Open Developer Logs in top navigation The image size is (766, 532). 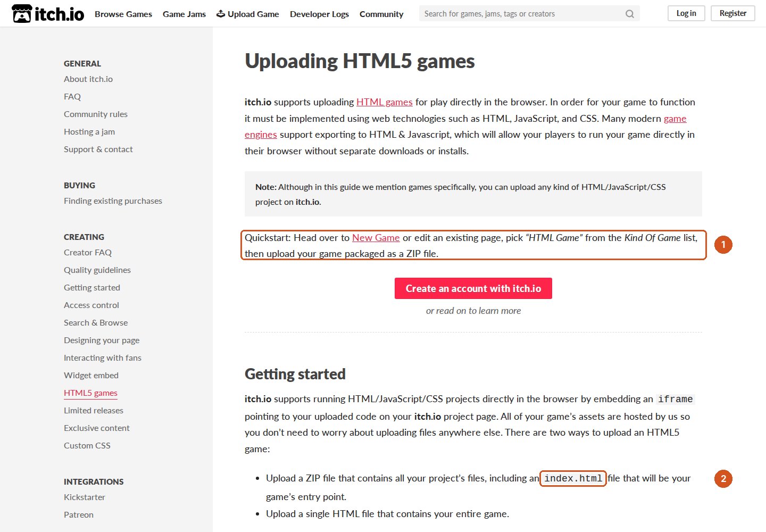pyautogui.click(x=319, y=14)
